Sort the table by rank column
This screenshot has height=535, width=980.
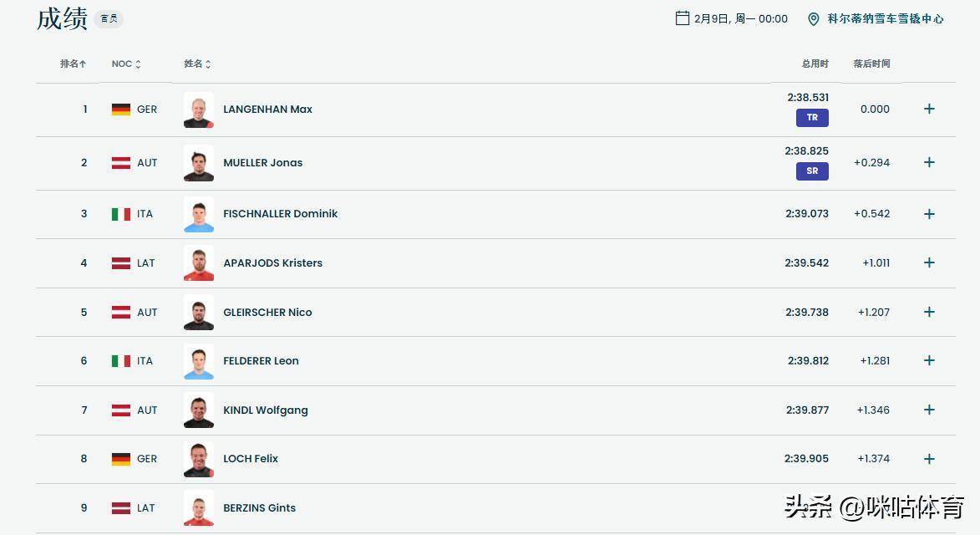pos(73,64)
